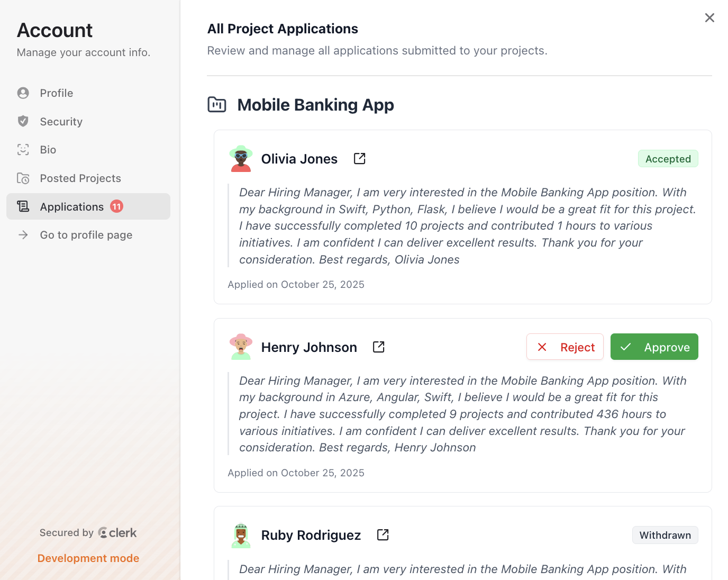Viewport: 728px width, 580px height.
Task: Close the account dialog with X
Action: (709, 18)
